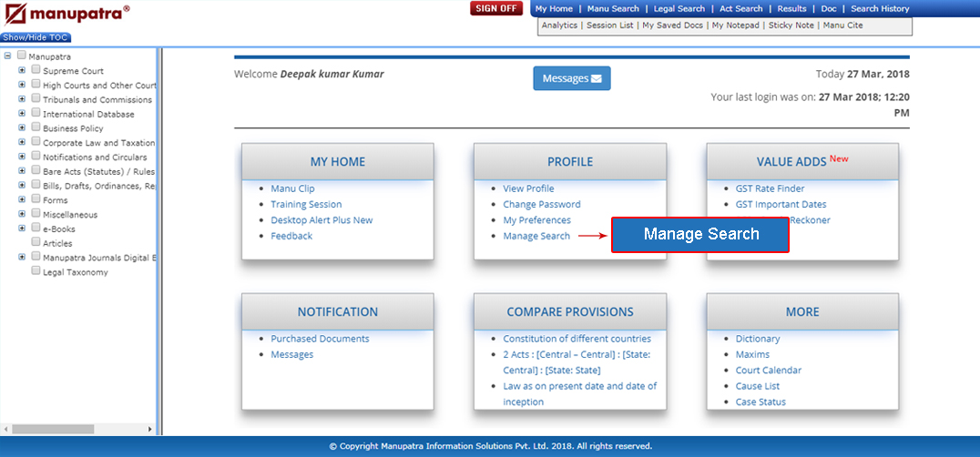Tick the Tribunals and Commissions checkbox
The width and height of the screenshot is (980, 457).
36,98
